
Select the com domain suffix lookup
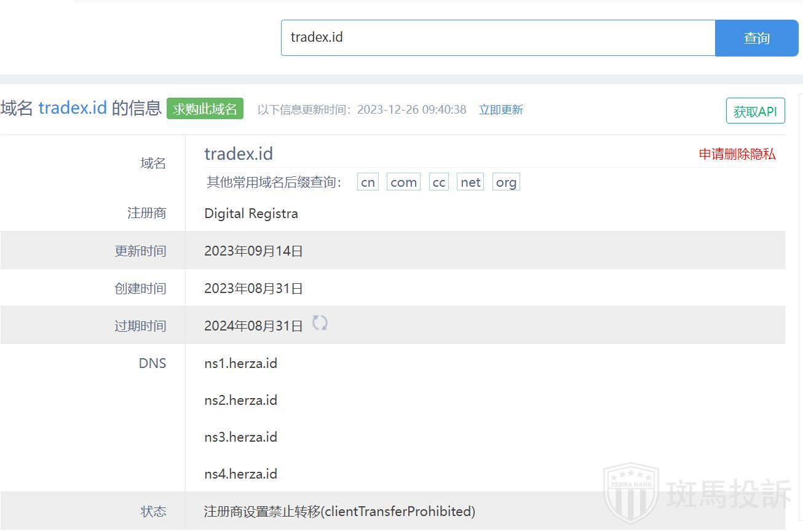point(403,182)
